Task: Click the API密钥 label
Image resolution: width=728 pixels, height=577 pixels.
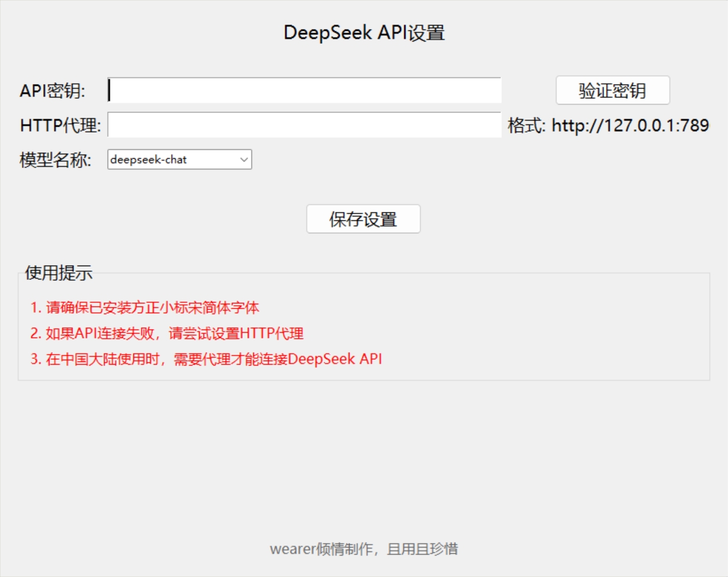Action: [53, 91]
